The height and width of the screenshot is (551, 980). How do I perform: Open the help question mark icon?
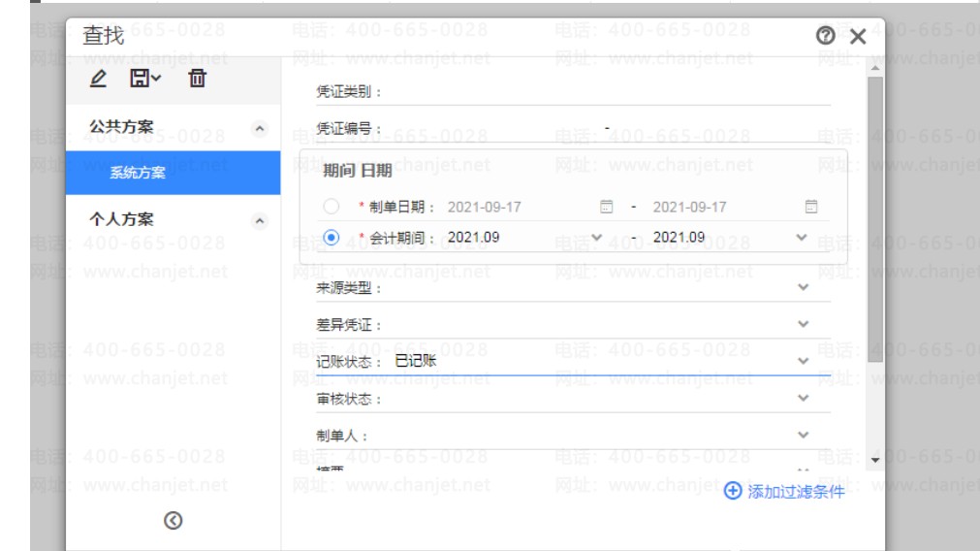(x=825, y=36)
